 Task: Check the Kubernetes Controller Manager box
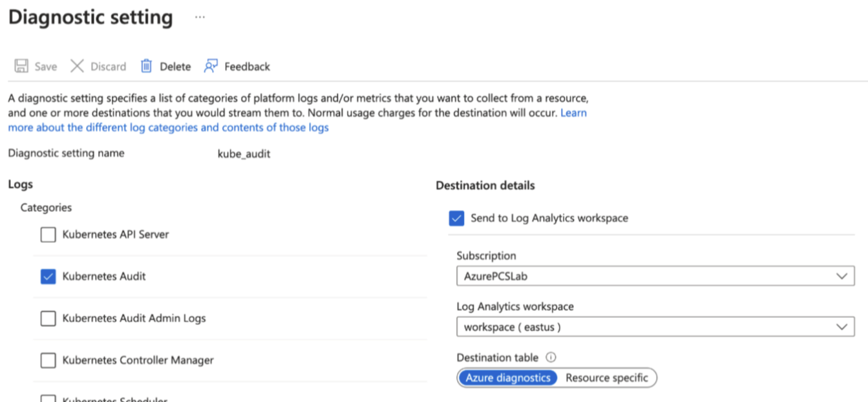[48, 361]
